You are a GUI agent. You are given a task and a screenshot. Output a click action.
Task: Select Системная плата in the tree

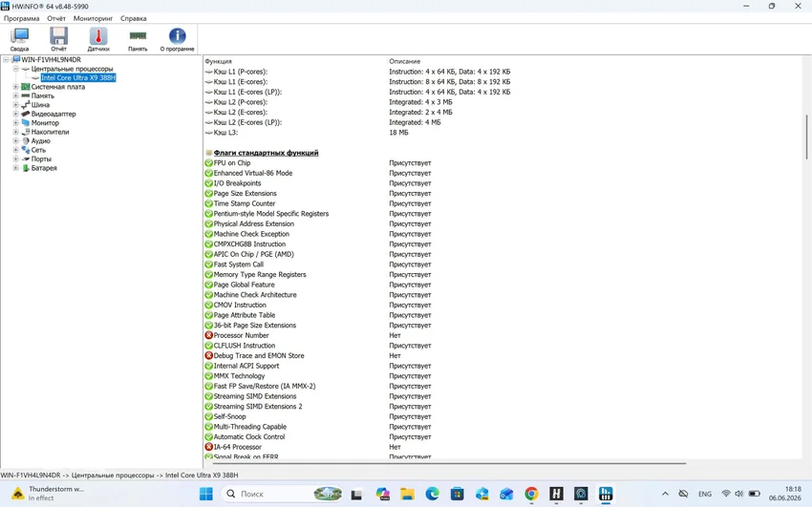tap(58, 86)
